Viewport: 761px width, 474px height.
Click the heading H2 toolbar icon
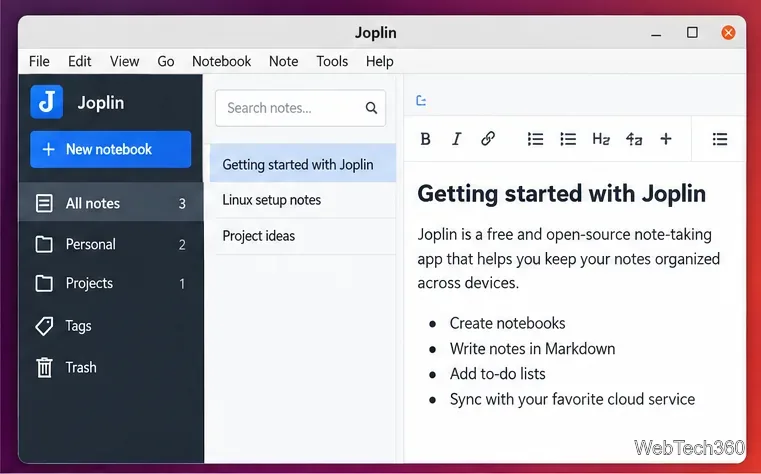point(601,139)
